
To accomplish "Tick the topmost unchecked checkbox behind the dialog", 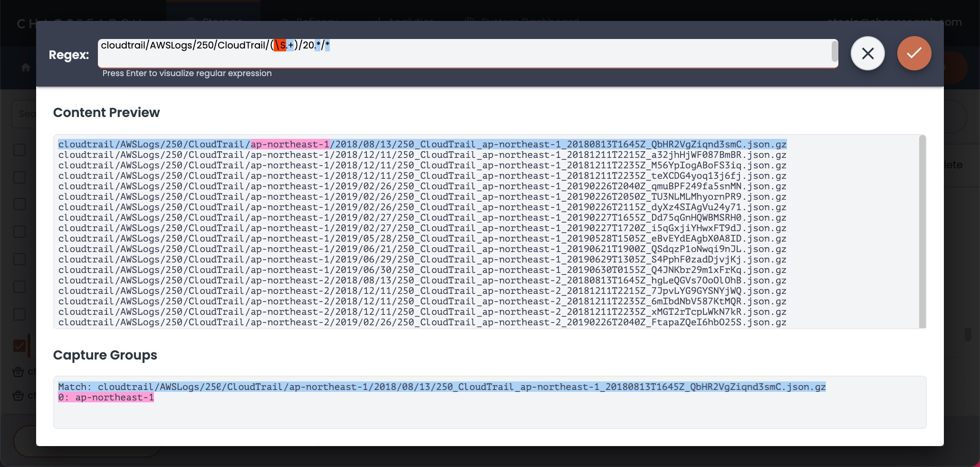I will 19,150.
